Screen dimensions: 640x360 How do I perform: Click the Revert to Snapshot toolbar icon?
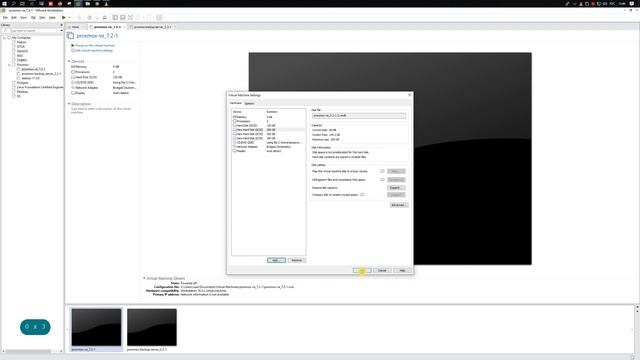point(97,18)
